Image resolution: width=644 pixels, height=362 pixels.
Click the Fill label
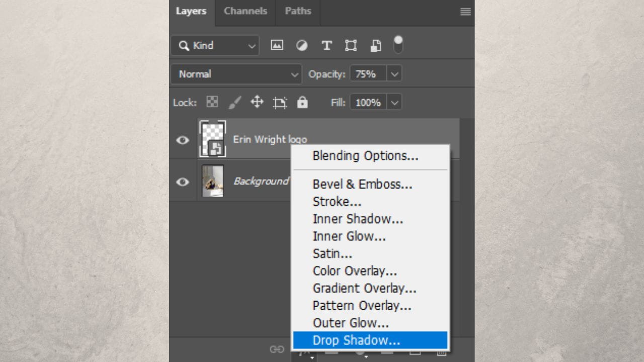[338, 103]
